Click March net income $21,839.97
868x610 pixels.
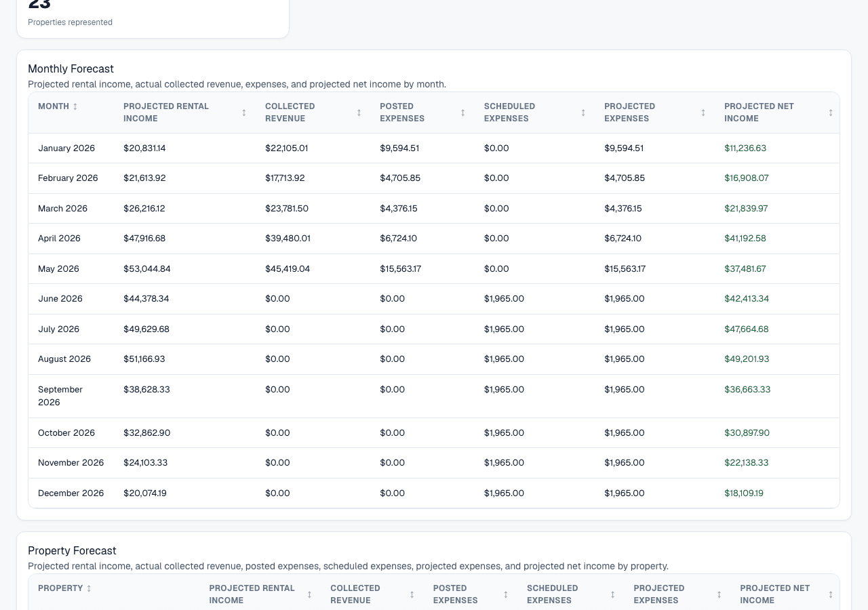pyautogui.click(x=746, y=209)
